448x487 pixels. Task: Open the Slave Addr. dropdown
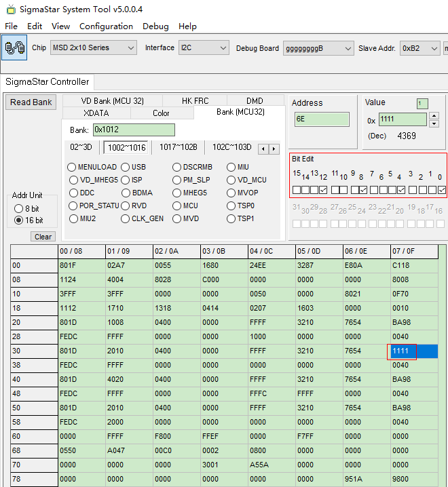[x=419, y=48]
